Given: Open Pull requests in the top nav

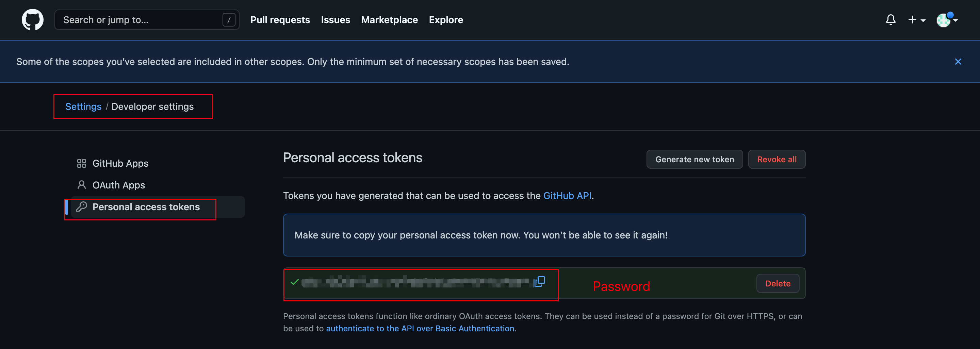Looking at the screenshot, I should (280, 20).
